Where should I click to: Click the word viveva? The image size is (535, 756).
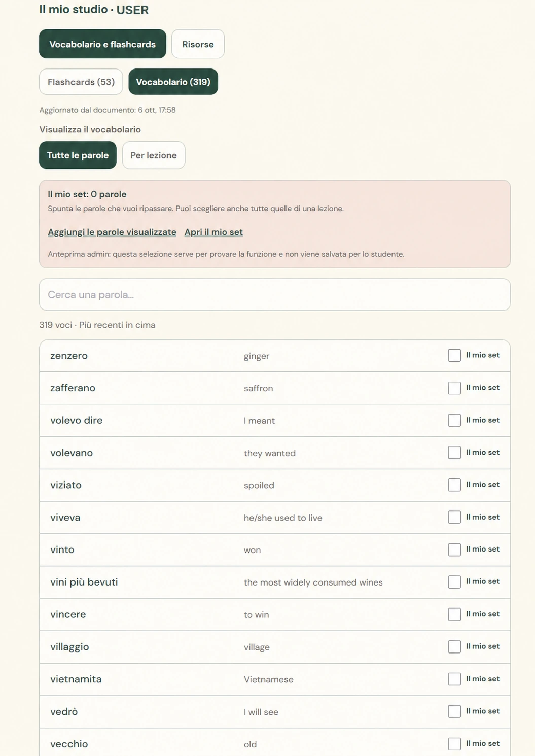point(65,518)
